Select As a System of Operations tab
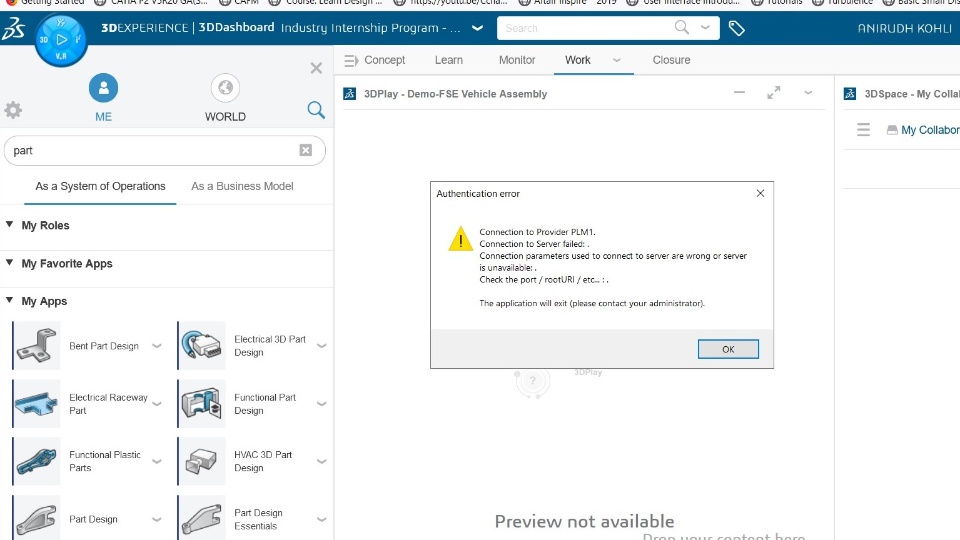 tap(100, 186)
